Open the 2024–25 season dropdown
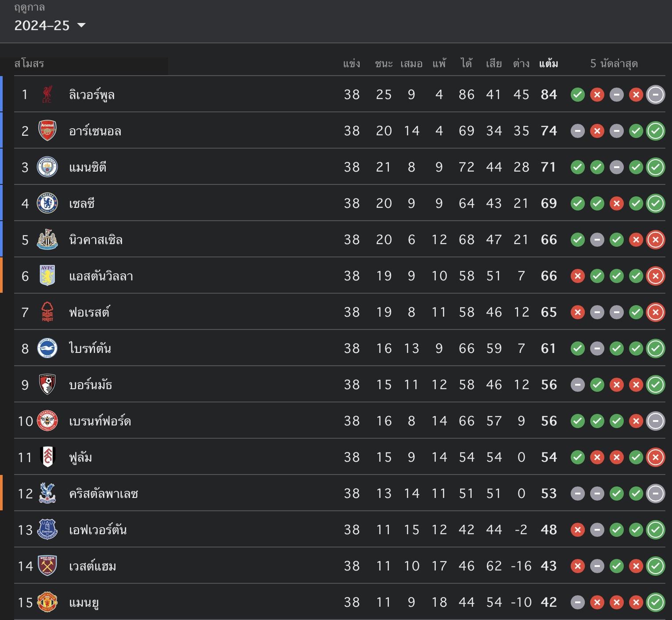This screenshot has height=620, width=672. [x=50, y=26]
